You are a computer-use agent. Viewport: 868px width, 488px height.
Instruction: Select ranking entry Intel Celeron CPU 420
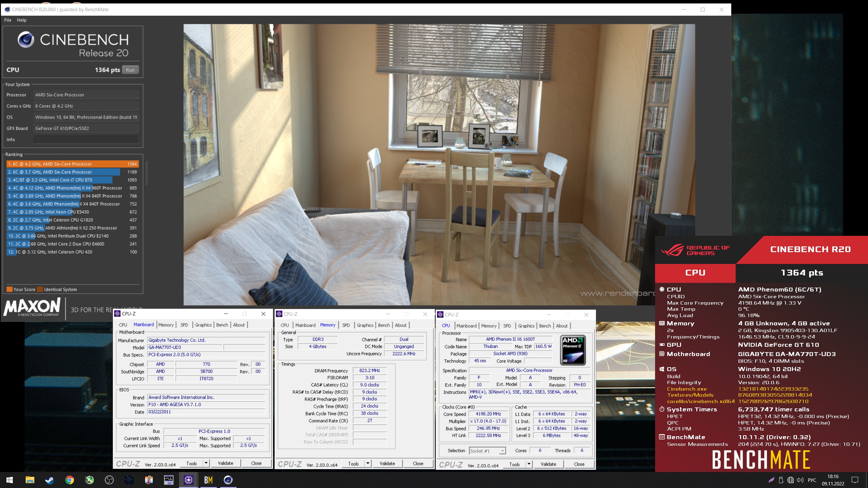73,252
